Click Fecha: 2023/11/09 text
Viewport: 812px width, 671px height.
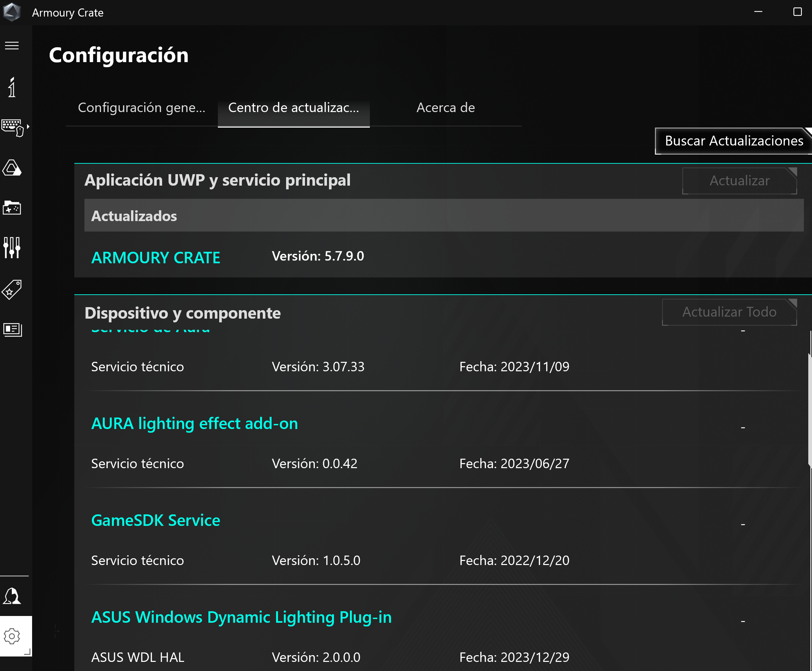pyautogui.click(x=514, y=367)
